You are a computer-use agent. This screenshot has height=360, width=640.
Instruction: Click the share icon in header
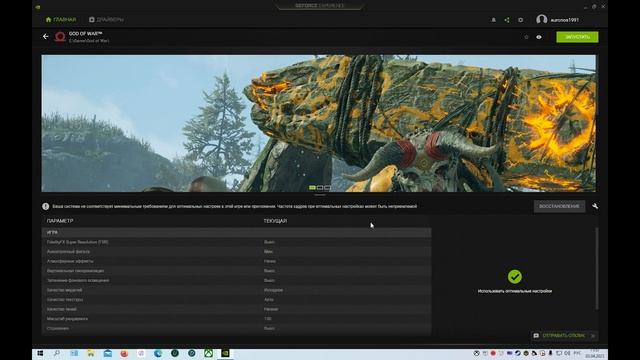507,20
